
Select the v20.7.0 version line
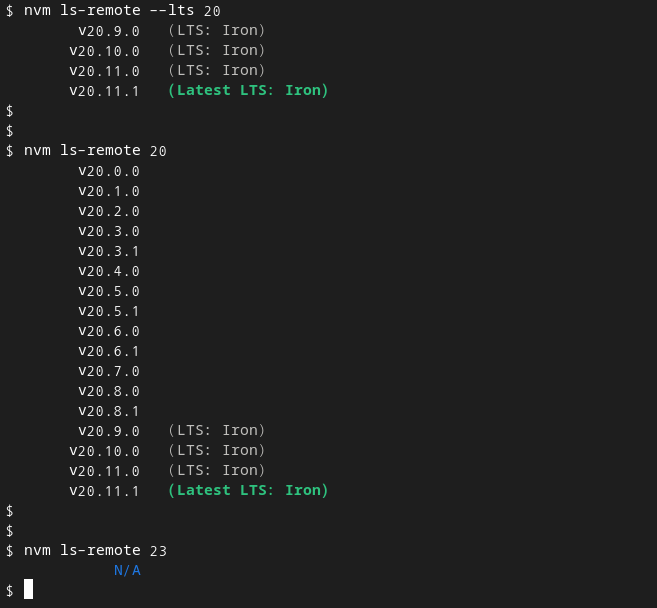coord(109,371)
